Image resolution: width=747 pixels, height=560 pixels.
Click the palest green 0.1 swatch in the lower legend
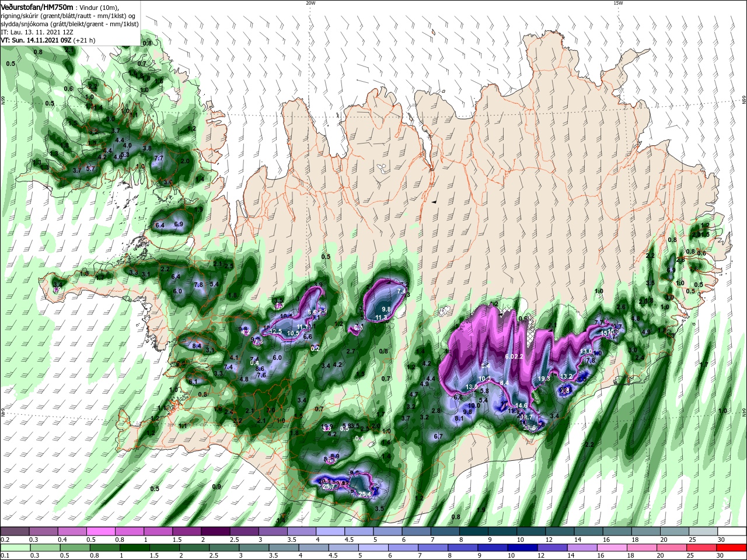(x=15, y=548)
